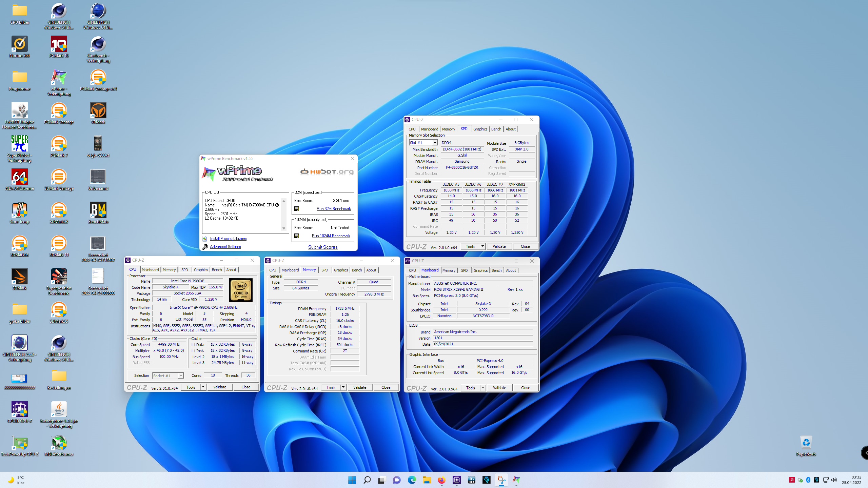This screenshot has height=488, width=868.
Task: Open Tools dropdown arrow in Memory tab window
Action: pos(343,387)
